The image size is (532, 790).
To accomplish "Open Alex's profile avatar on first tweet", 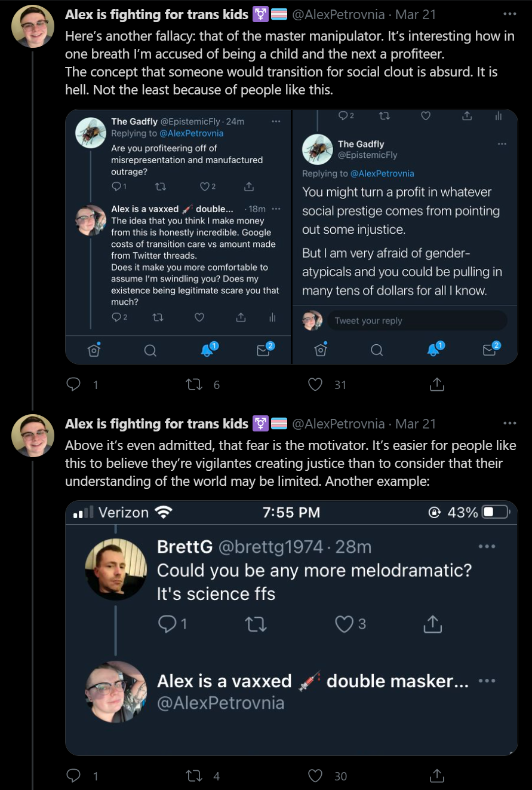I will (33, 26).
